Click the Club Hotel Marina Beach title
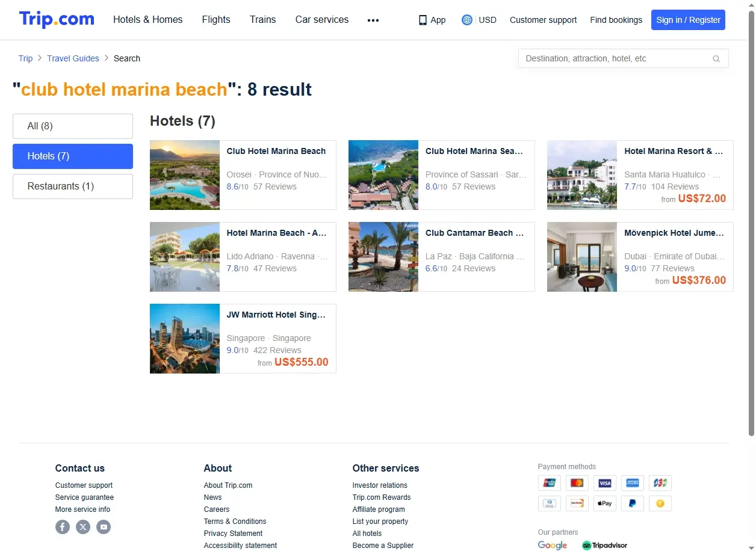This screenshot has width=756, height=554. point(276,151)
